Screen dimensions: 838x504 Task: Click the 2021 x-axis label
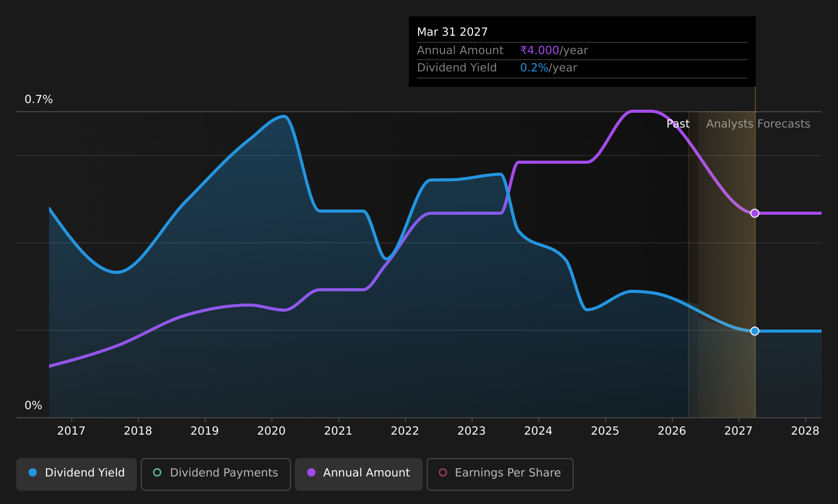[x=338, y=431]
